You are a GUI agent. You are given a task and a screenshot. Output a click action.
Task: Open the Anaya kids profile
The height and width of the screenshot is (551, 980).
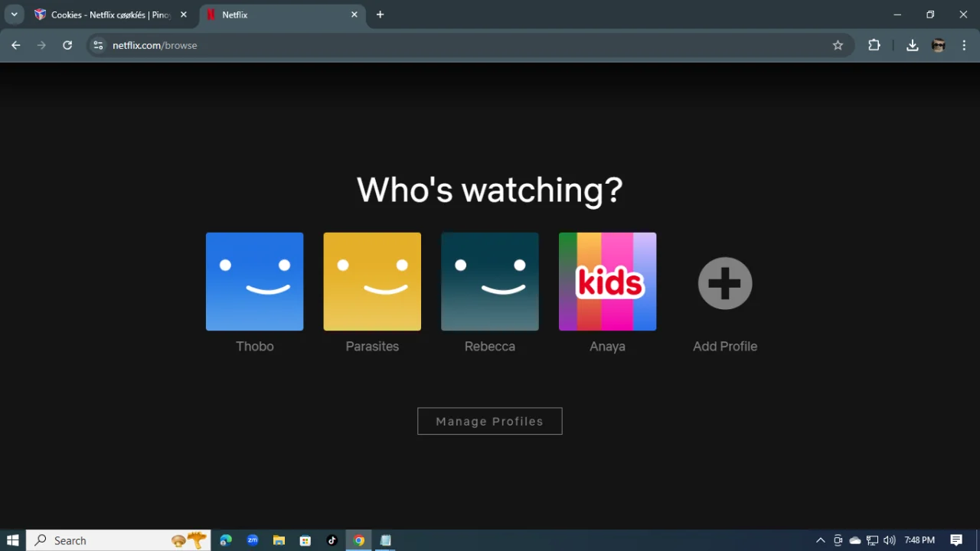607,282
